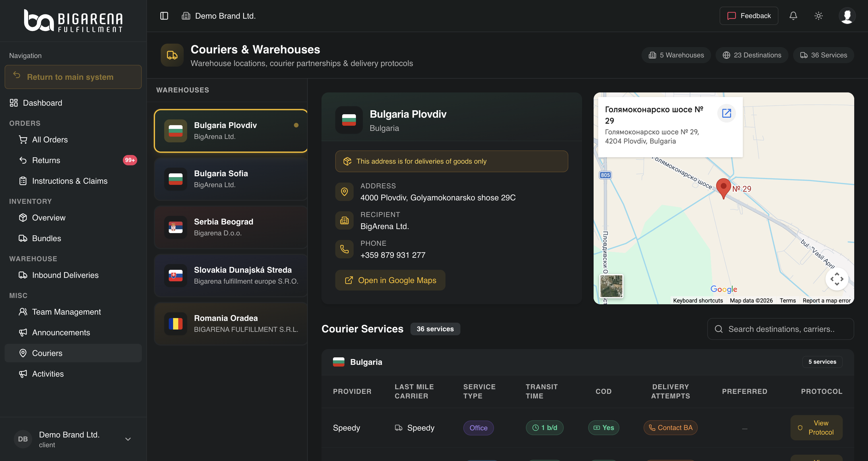Open the Feedback button

point(749,16)
